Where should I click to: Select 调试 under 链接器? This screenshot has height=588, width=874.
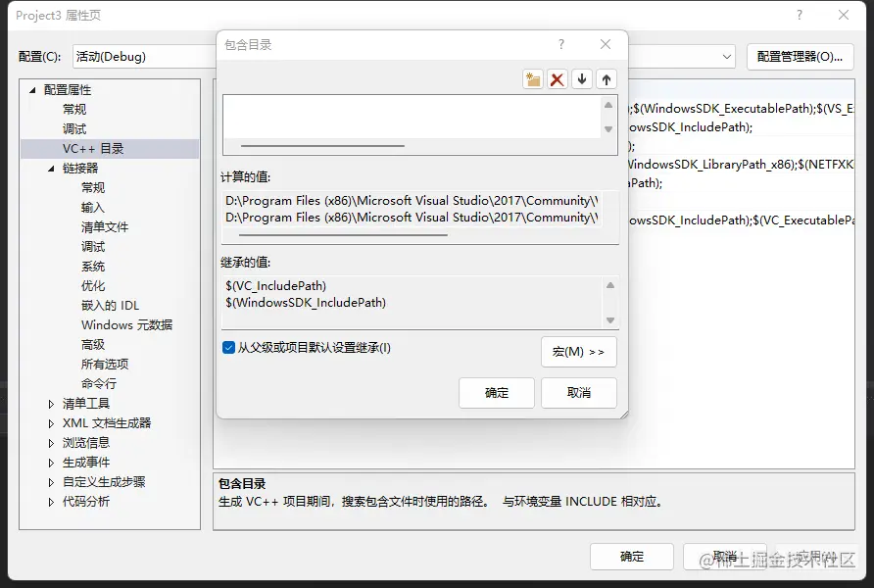tap(93, 246)
